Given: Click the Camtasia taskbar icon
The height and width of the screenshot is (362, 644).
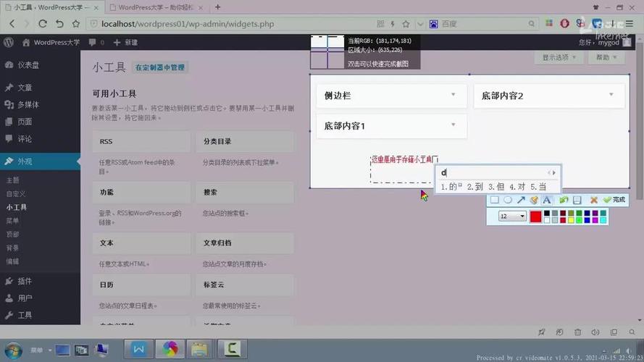Looking at the screenshot, I should pyautogui.click(x=232, y=349).
